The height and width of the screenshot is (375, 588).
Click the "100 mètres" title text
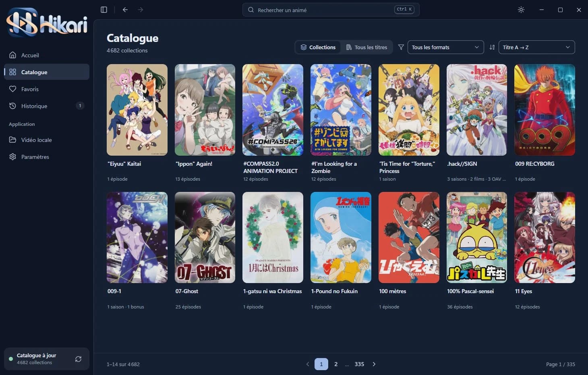(393, 291)
